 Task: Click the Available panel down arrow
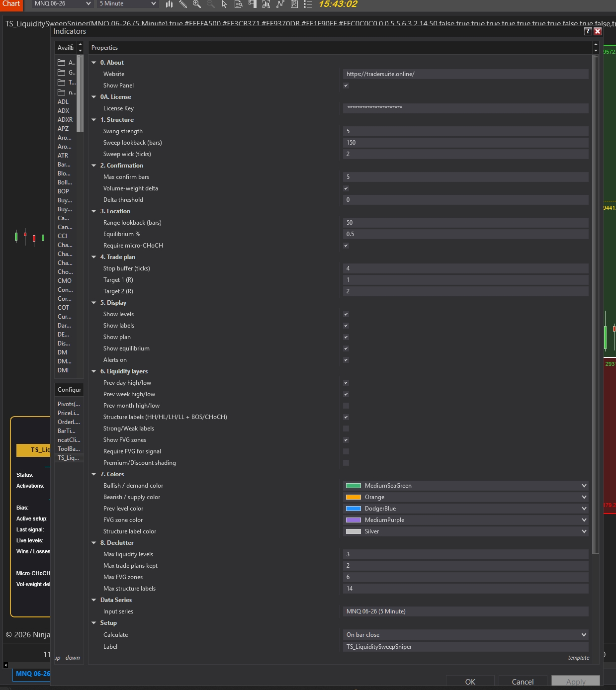tap(80, 51)
